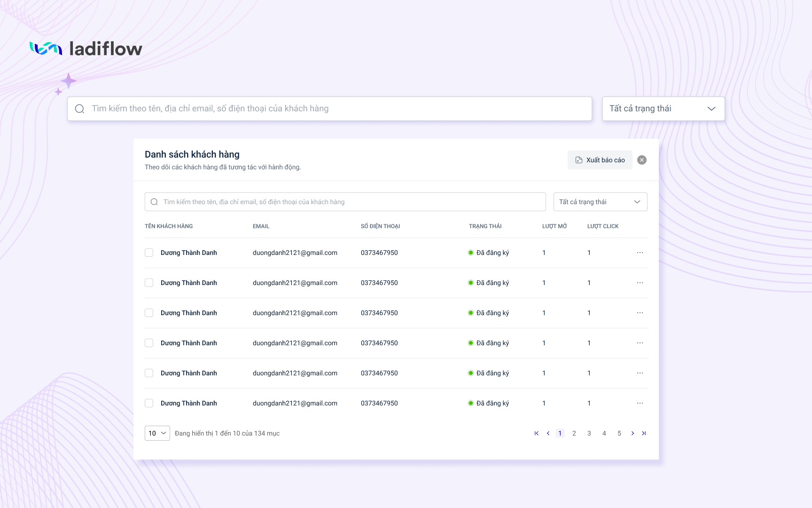Jump to the first page using pagination arrow
The image size is (812, 508).
tap(536, 433)
